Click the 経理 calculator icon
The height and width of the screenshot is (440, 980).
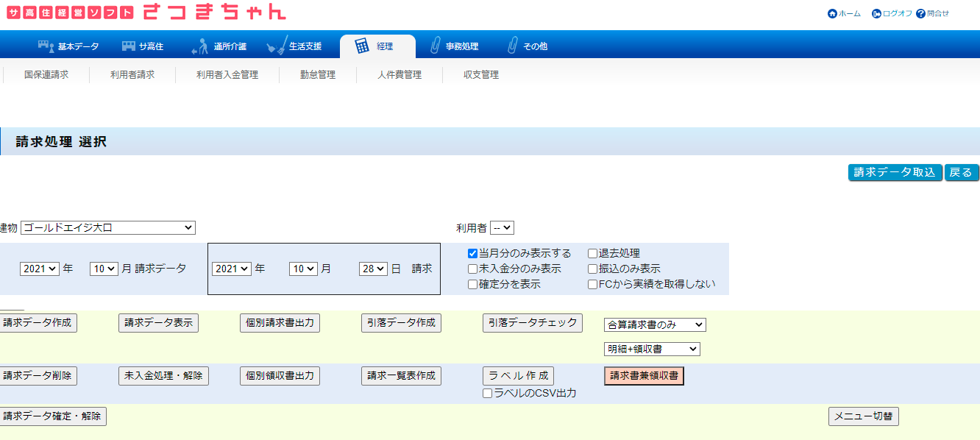(x=362, y=46)
